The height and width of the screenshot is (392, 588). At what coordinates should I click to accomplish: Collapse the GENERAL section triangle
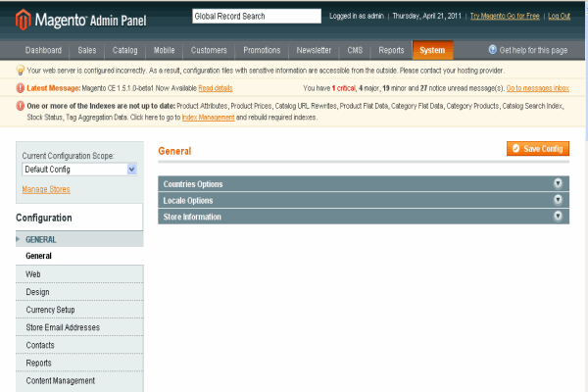(18, 239)
